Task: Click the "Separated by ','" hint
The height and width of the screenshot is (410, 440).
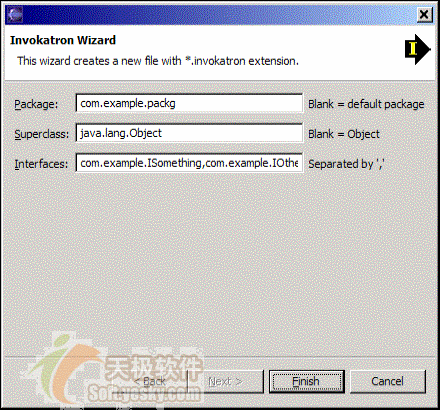Action: click(x=346, y=164)
